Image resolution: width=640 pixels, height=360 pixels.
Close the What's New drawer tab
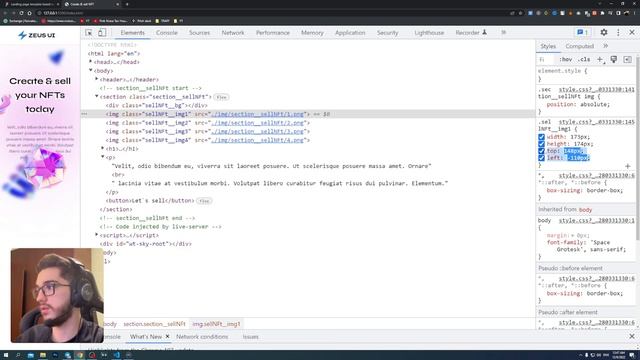click(x=167, y=337)
